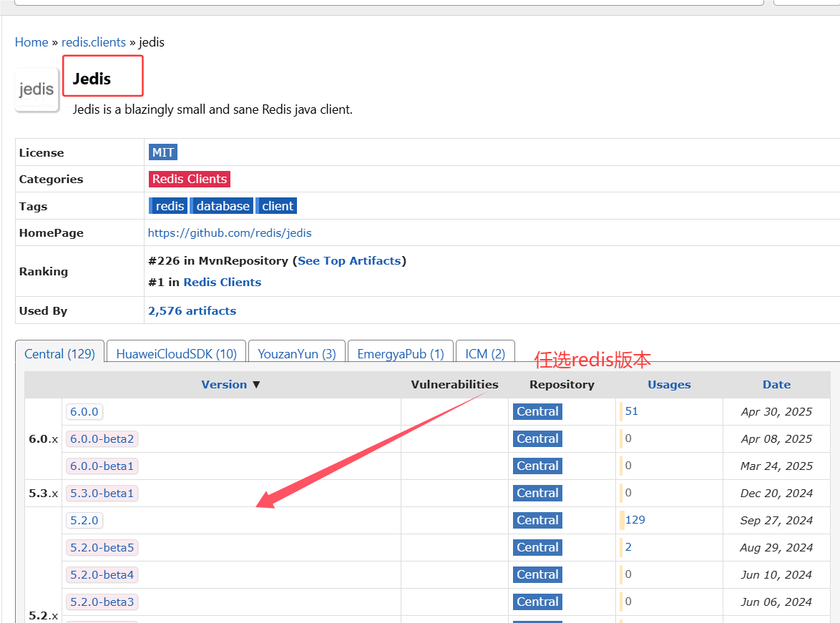Click the Central badge in the 5.3.0-beta1 row

537,493
